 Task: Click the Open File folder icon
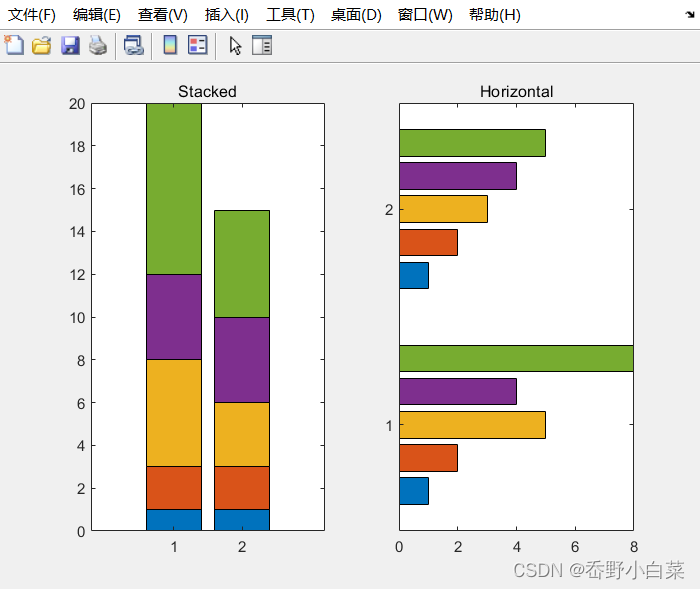click(42, 46)
